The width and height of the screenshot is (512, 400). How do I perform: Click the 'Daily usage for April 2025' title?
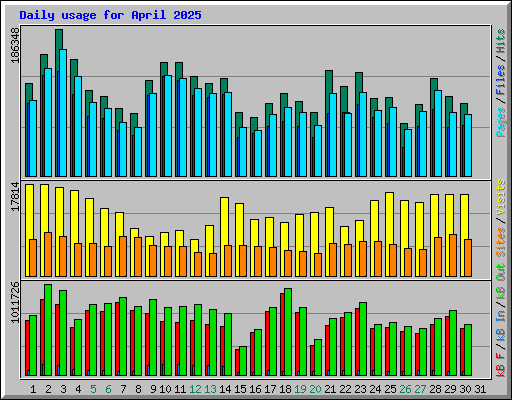[x=110, y=15]
